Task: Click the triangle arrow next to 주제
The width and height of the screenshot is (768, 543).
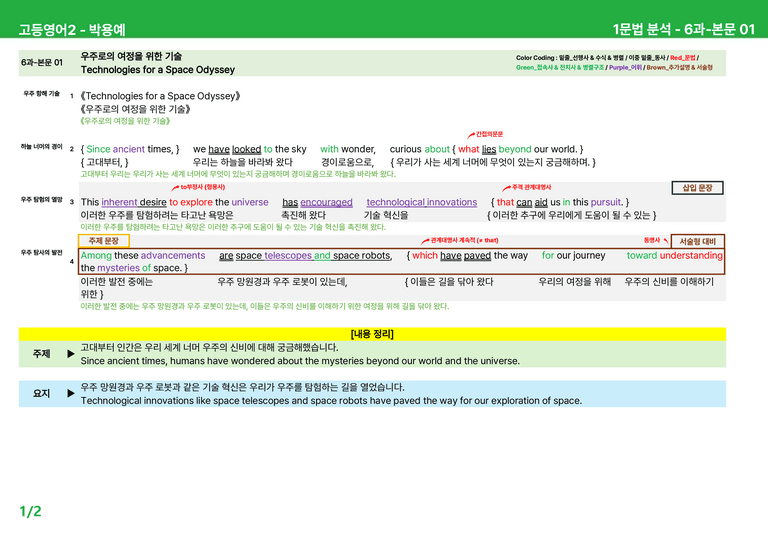Action: (x=71, y=354)
